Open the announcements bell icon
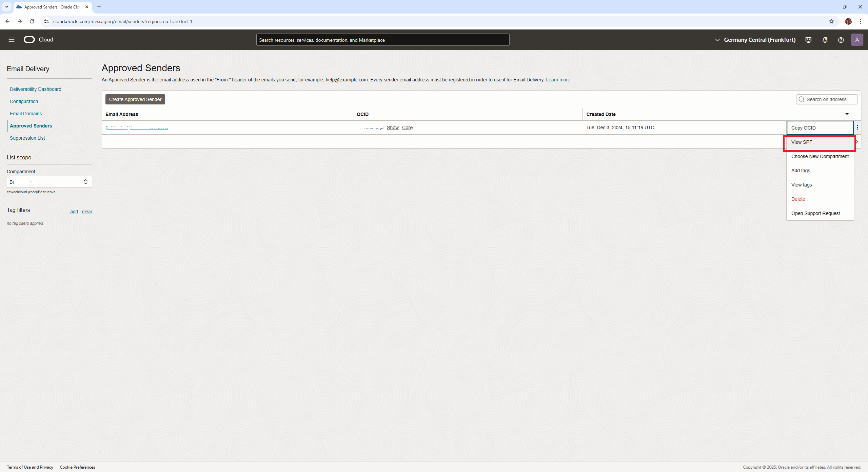Viewport: 868px width, 472px height. [825, 40]
